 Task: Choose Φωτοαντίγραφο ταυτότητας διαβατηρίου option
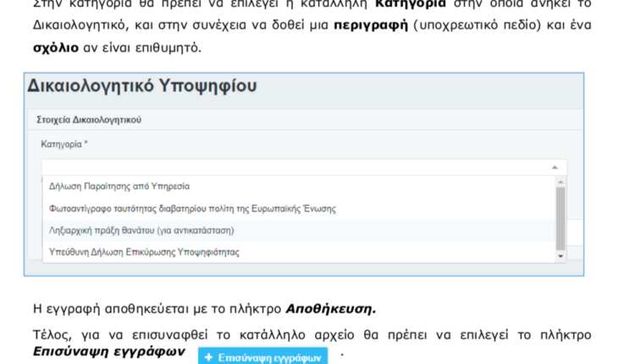[193, 207]
